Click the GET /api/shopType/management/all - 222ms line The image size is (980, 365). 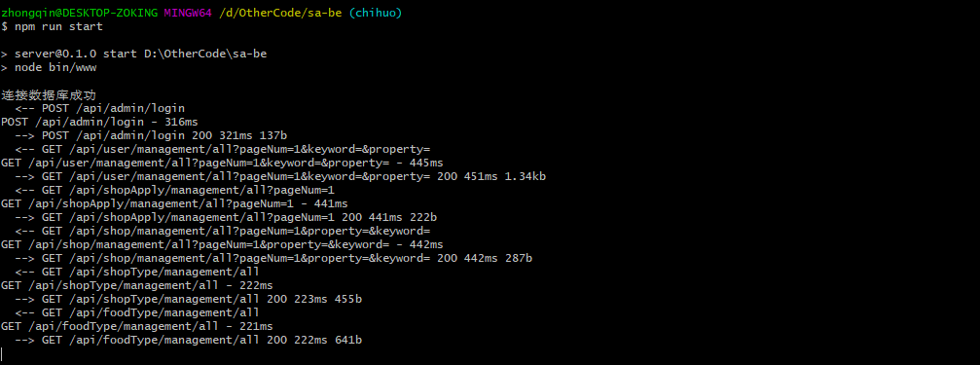pos(137,285)
